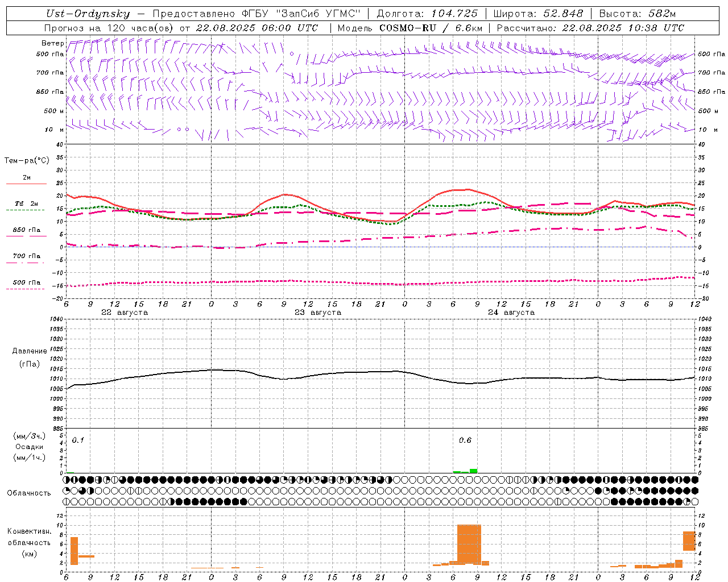Click the 500 гПа entry in the temperature legend
The image size is (728, 582).
click(27, 282)
